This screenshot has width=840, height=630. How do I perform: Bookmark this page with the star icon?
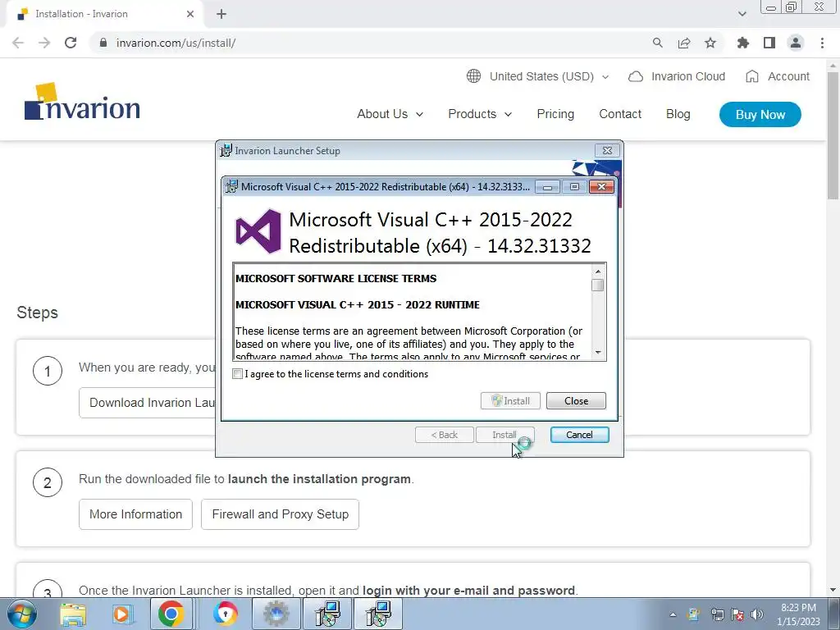(x=710, y=43)
